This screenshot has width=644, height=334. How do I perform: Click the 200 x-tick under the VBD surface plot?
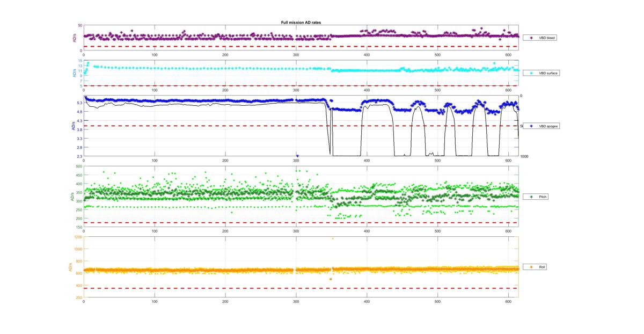click(x=225, y=90)
